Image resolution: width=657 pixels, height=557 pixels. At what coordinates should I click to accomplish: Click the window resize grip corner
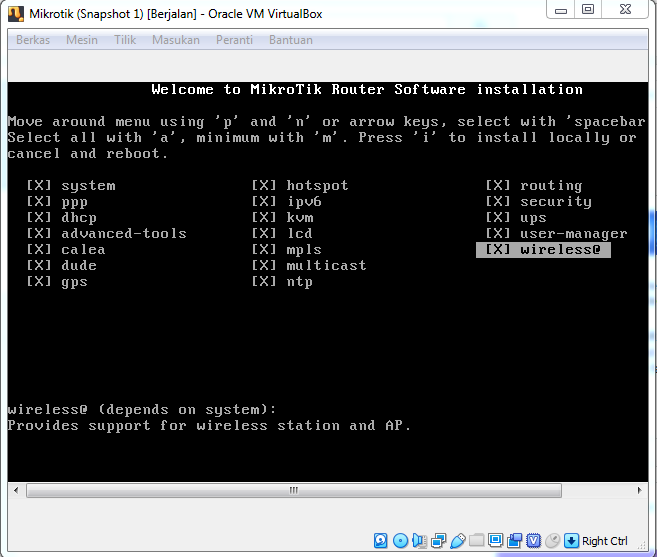pyautogui.click(x=641, y=545)
